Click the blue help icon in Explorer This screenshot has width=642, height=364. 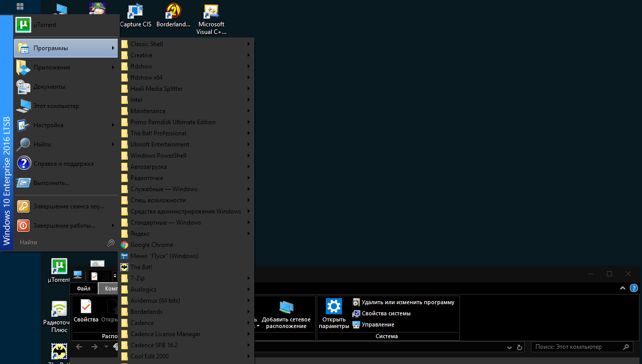coord(634,288)
